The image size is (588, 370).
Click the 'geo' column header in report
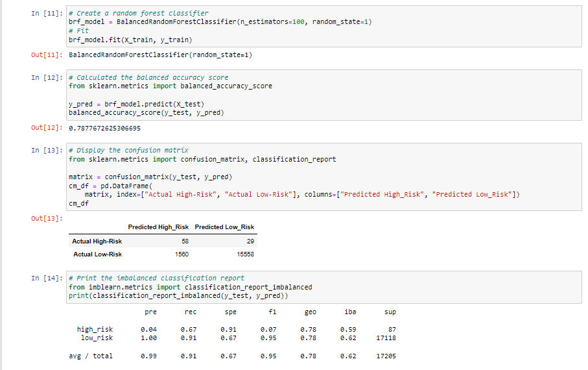311,312
